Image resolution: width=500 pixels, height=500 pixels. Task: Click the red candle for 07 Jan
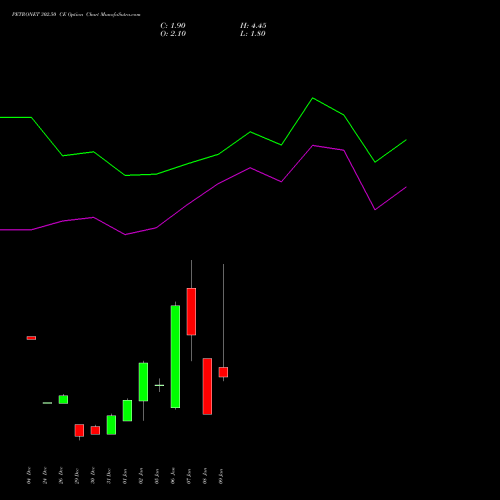[191, 311]
